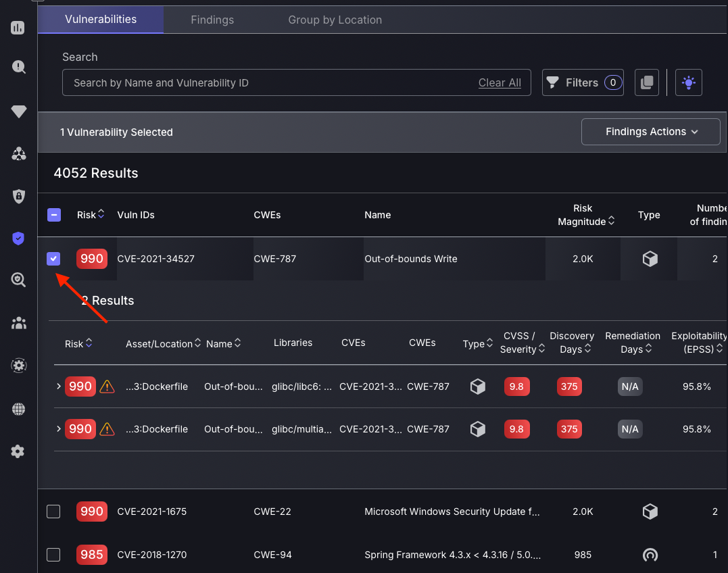Click the Clear All link

point(500,82)
